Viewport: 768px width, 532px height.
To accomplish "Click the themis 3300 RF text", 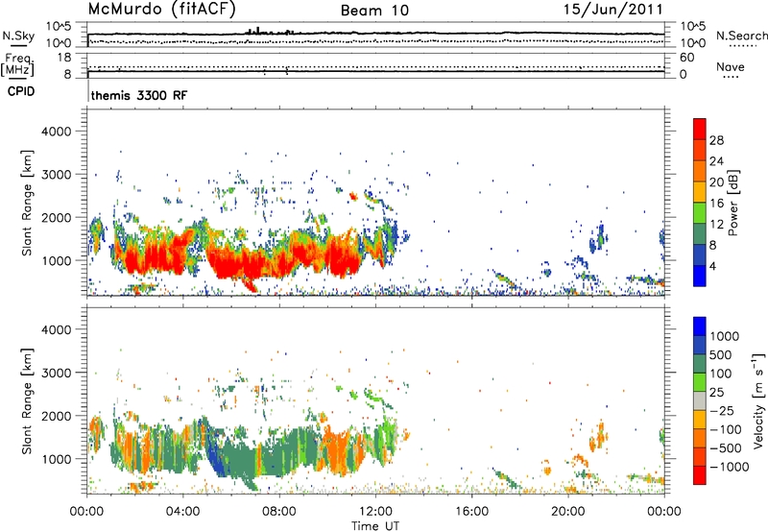I will [139, 95].
